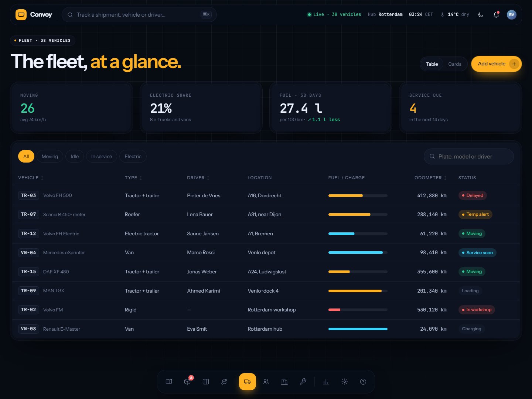The image size is (532, 399).
Task: Filter vehicles by Electric
Action: point(133,157)
